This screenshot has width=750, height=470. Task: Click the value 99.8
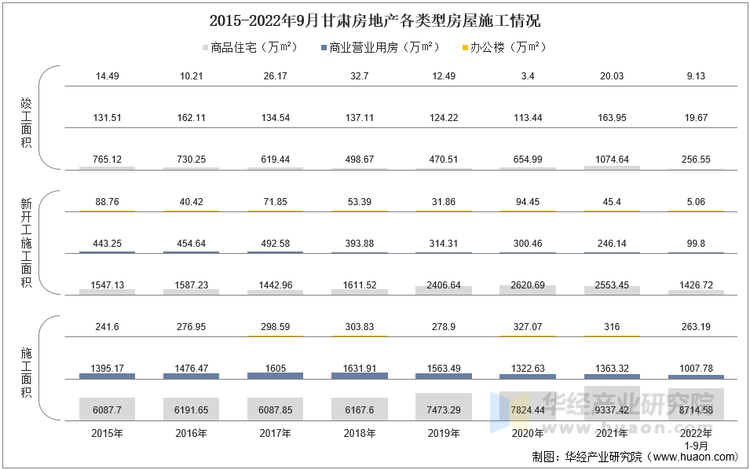coord(696,243)
